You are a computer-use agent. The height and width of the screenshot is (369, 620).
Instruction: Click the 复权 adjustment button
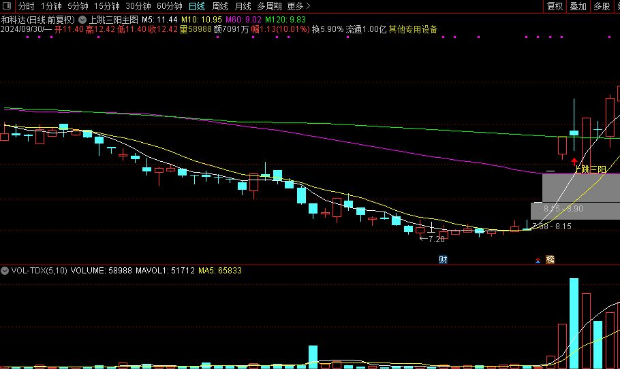point(555,6)
